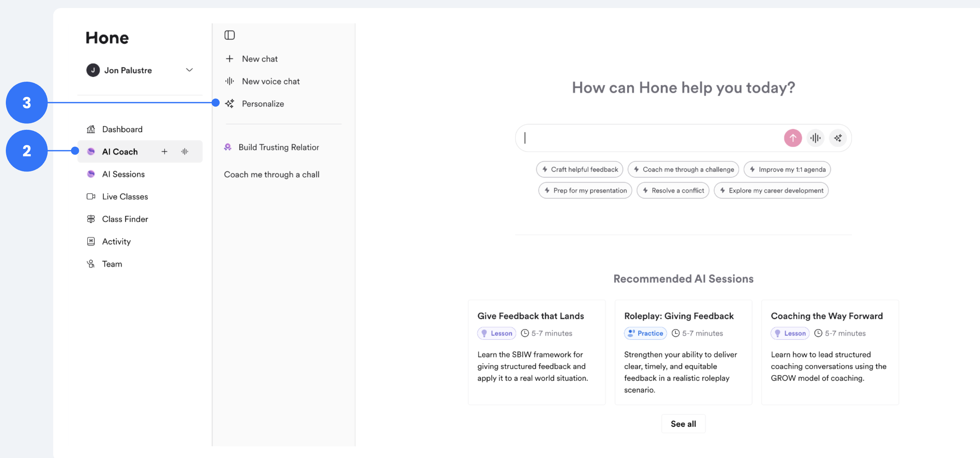Open Class Finder from the sidebar
The image size is (980, 458).
[x=125, y=219]
